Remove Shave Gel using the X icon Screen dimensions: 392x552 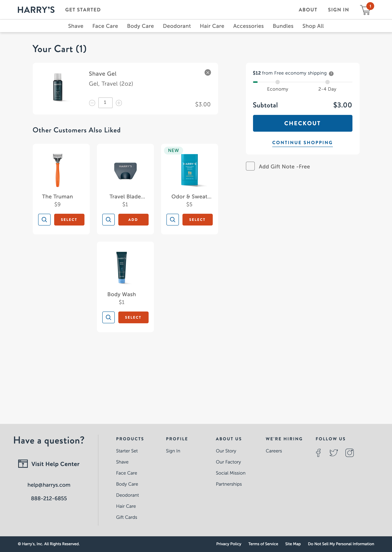208,72
